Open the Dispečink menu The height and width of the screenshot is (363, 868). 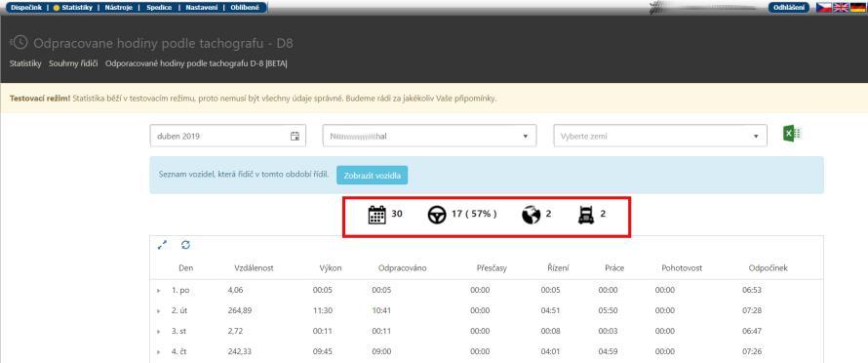click(26, 7)
